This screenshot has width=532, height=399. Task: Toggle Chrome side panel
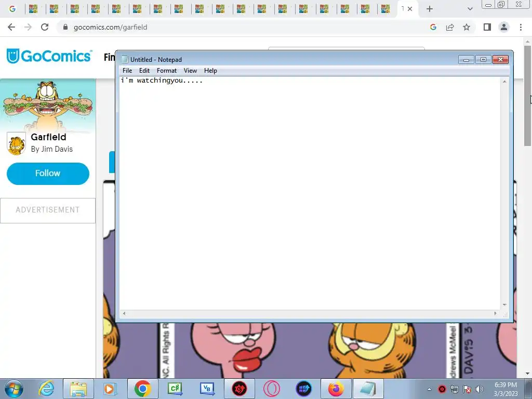click(x=487, y=27)
